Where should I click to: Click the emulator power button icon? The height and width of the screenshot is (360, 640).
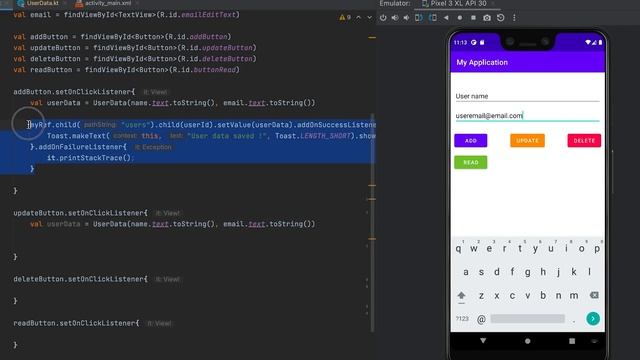click(x=383, y=18)
